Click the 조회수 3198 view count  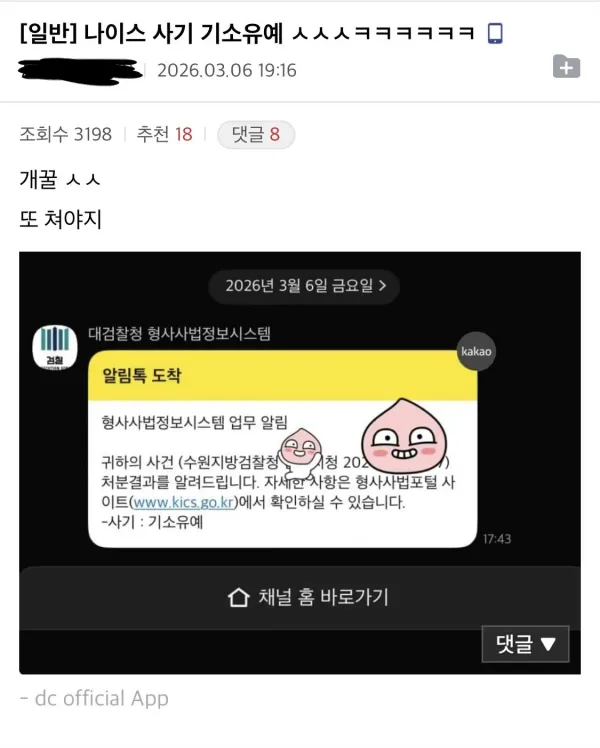(x=65, y=135)
